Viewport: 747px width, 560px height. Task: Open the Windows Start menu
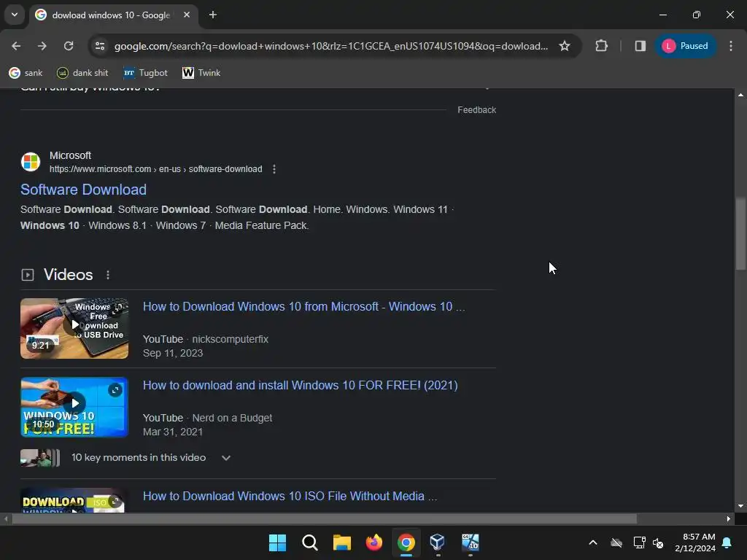coord(277,542)
